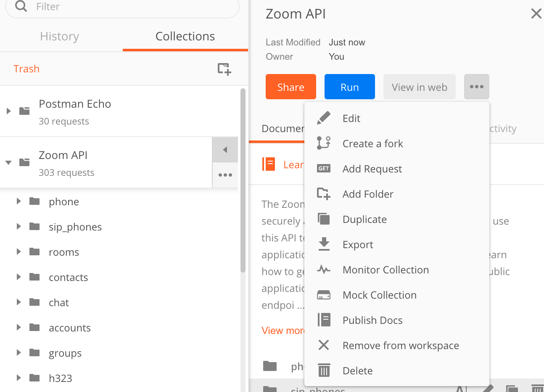Expand the sip_phones folder
This screenshot has width=544, height=392.
18,227
